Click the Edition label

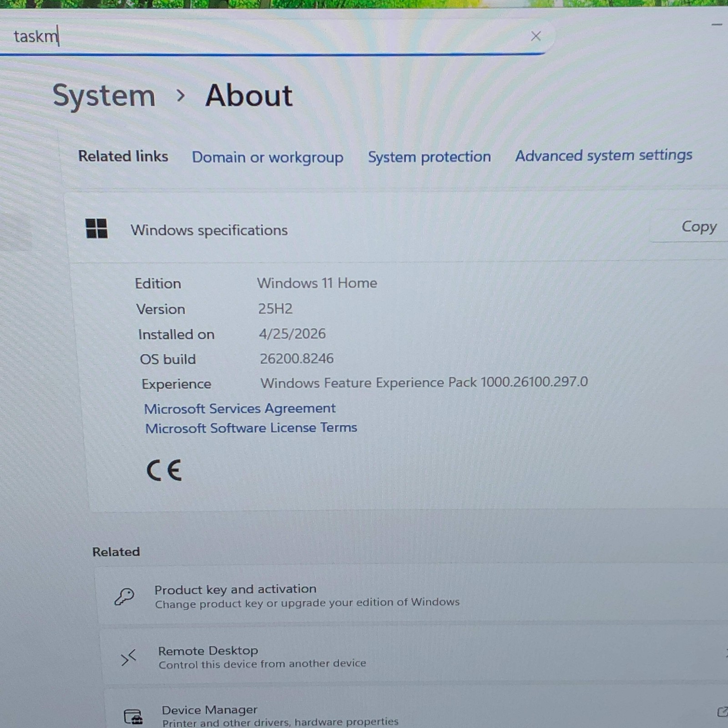(158, 283)
